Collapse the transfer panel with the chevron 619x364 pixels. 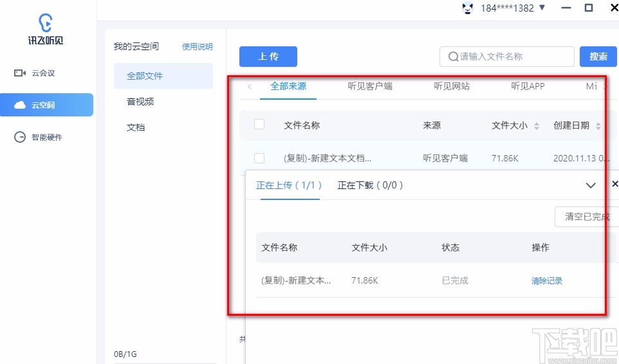click(x=591, y=185)
